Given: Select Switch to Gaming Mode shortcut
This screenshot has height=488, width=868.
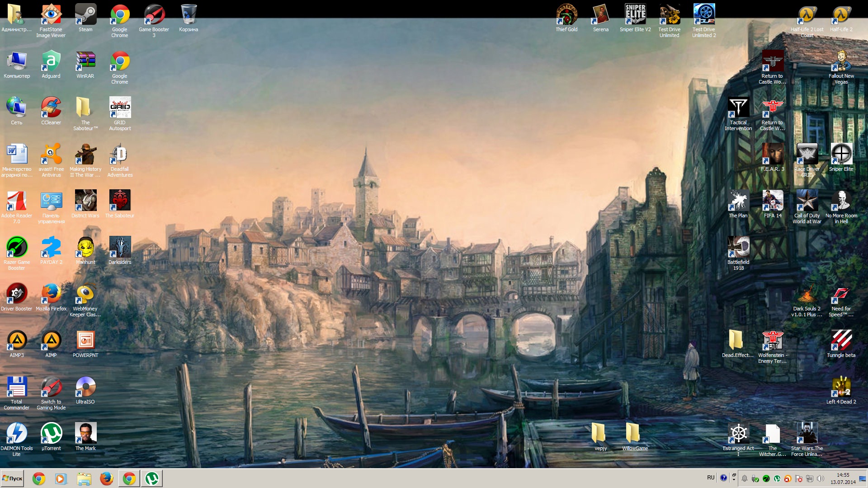Looking at the screenshot, I should click(51, 393).
